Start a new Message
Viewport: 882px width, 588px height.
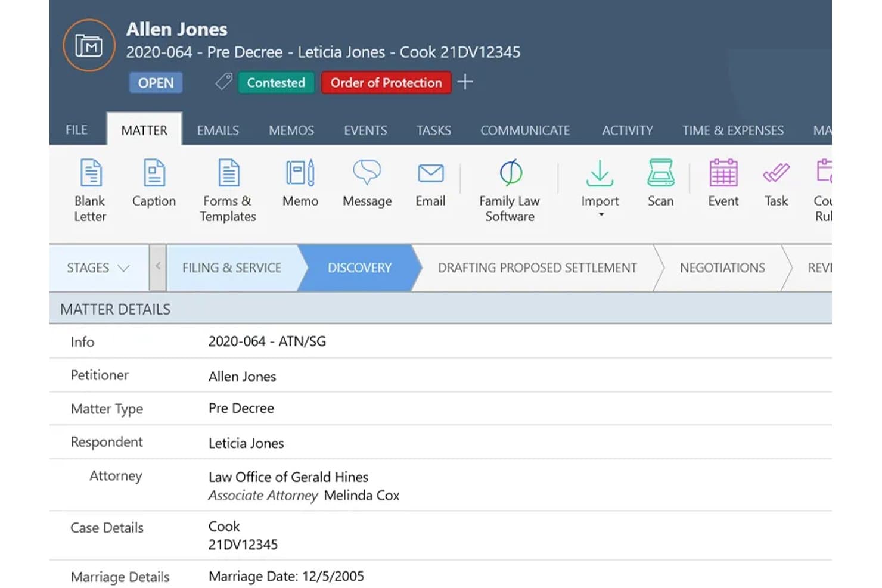point(367,183)
